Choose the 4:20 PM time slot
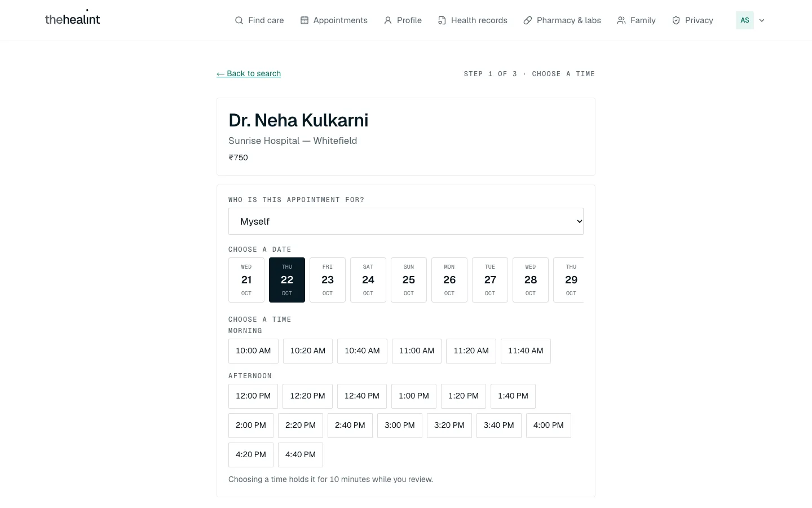Viewport: 812px width, 508px height. tap(251, 455)
